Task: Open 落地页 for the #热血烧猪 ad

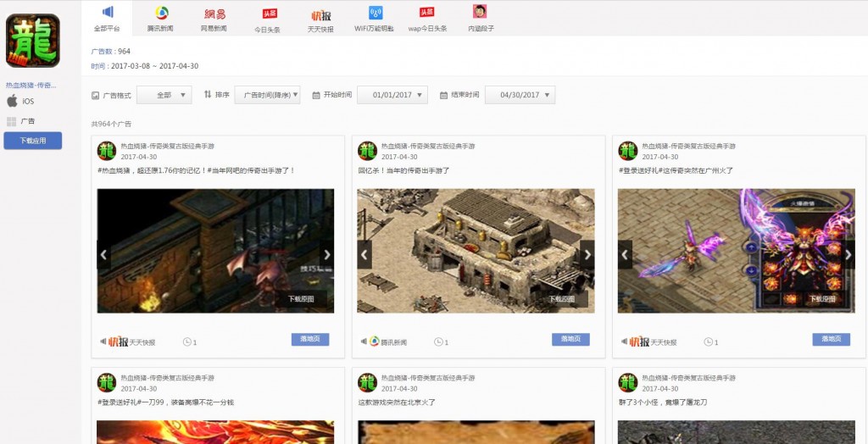Action: point(310,340)
